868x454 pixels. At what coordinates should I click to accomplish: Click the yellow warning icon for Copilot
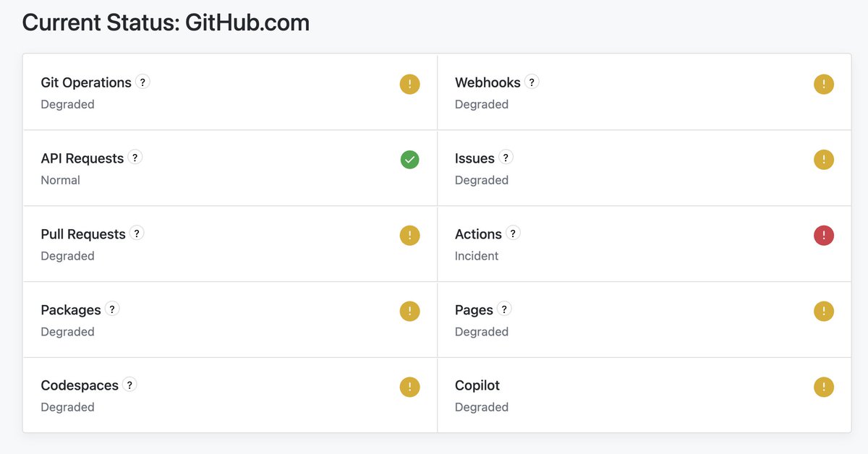824,387
